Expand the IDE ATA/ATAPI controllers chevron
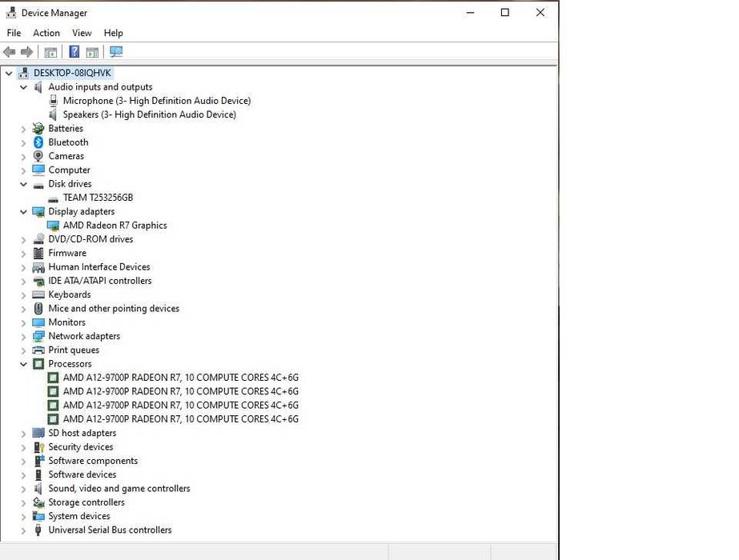 click(23, 281)
